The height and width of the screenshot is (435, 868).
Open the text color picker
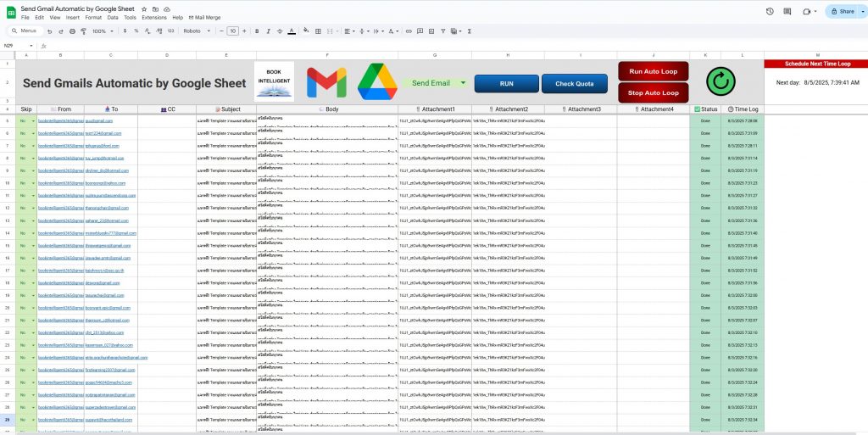coord(292,31)
